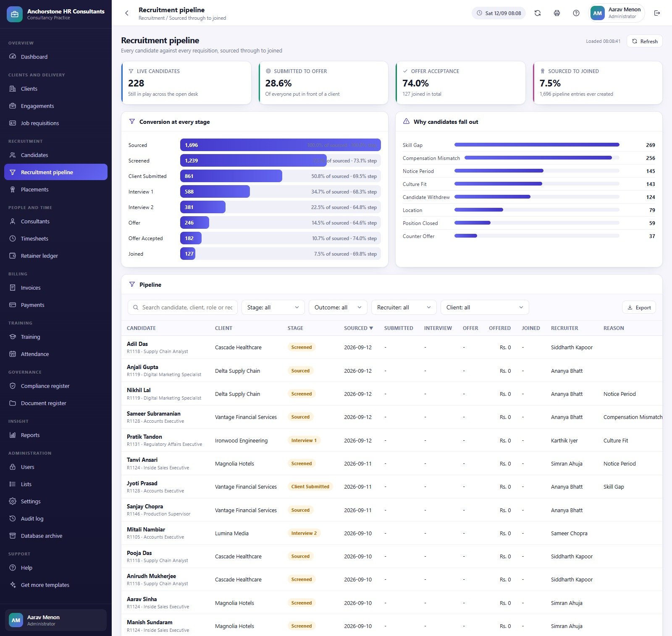Click the sign-out icon at top right
The width and height of the screenshot is (672, 636).
tap(657, 13)
